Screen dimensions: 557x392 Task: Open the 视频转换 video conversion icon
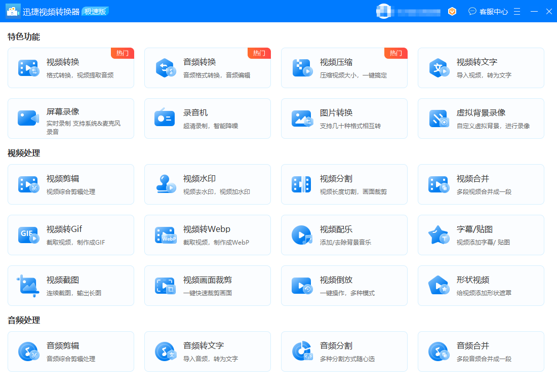(28, 68)
